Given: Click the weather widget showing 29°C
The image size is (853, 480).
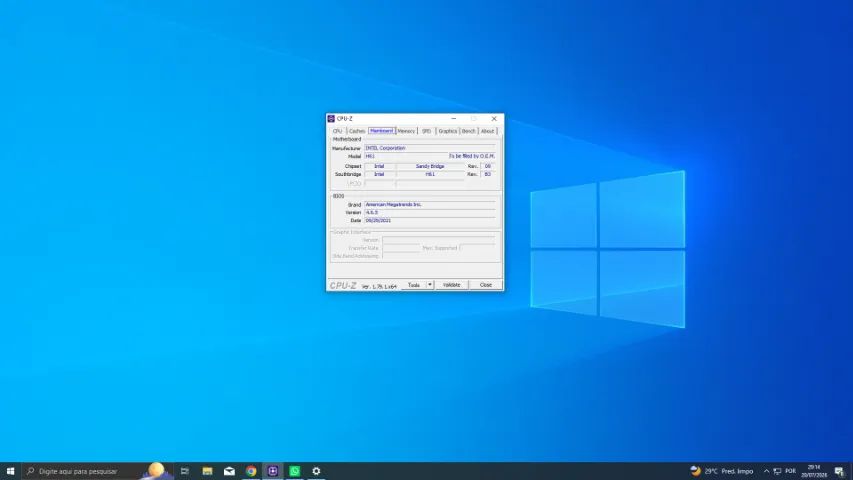Looking at the screenshot, I should 722,471.
